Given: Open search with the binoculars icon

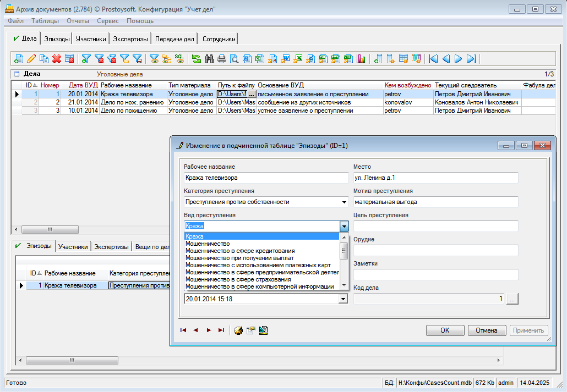Looking at the screenshot, I should pos(209,59).
